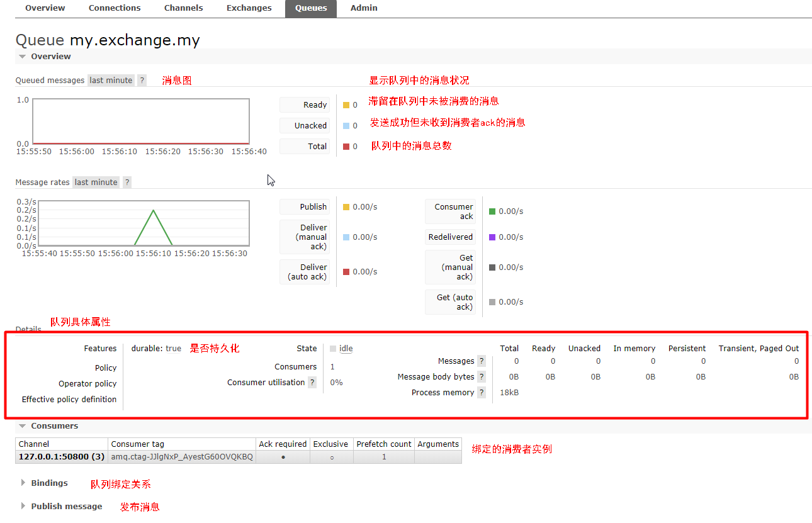Click the Message body bytes help icon

[482, 376]
